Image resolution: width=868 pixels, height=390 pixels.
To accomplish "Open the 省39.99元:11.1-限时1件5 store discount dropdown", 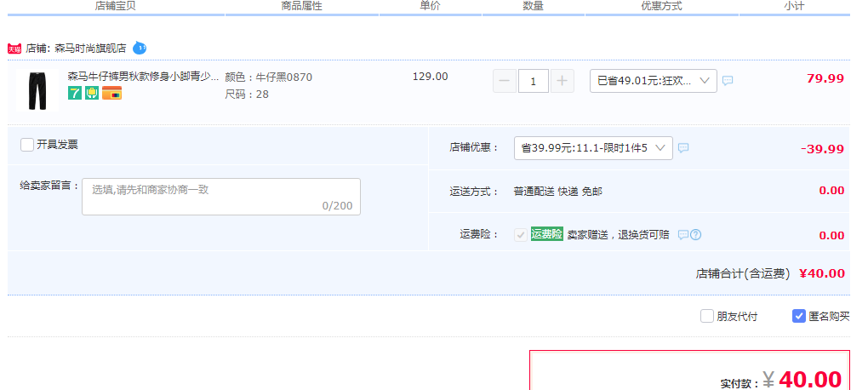I will pyautogui.click(x=593, y=148).
